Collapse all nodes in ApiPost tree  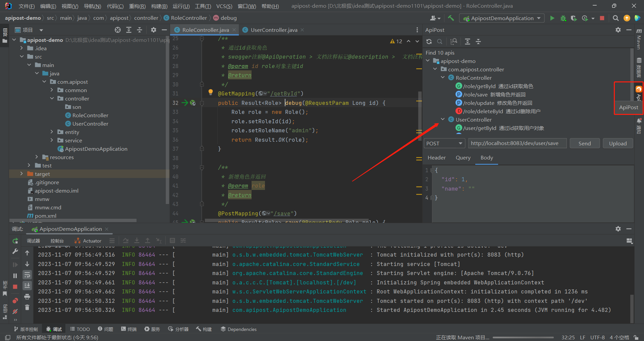(478, 42)
